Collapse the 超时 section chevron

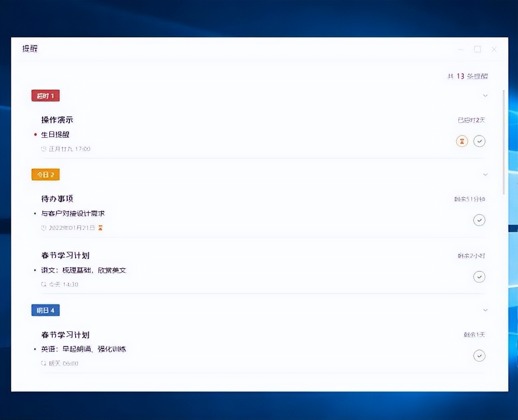pos(485,95)
